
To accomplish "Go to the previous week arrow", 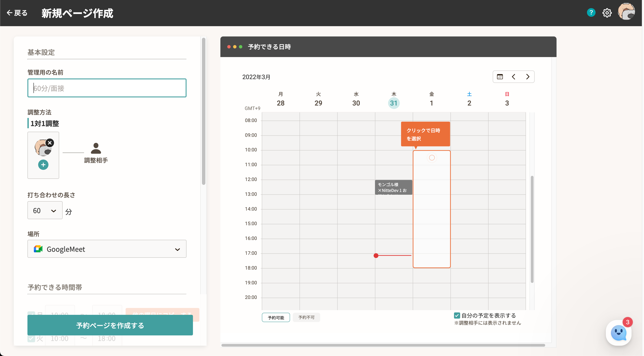I will pyautogui.click(x=513, y=77).
